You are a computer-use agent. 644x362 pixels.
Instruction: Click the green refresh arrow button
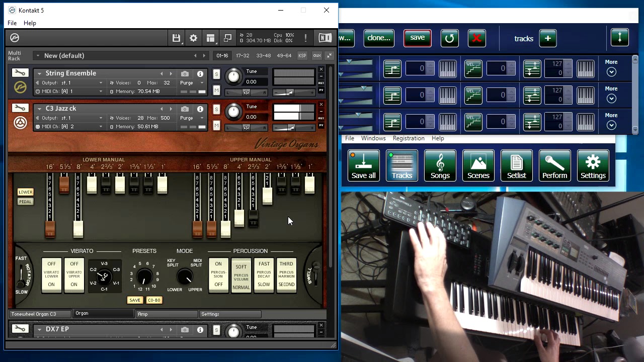[x=449, y=38]
